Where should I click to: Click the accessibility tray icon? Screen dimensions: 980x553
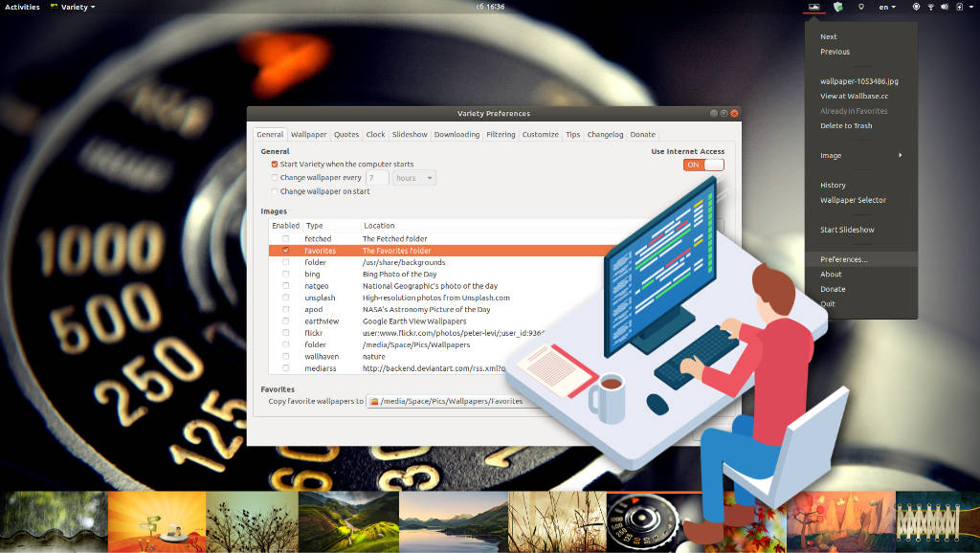coord(916,7)
